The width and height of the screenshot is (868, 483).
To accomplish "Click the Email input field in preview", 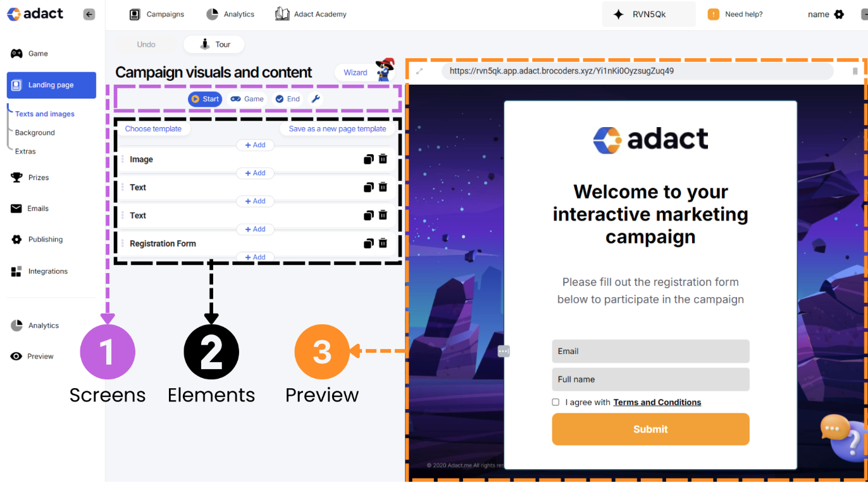I will 650,351.
